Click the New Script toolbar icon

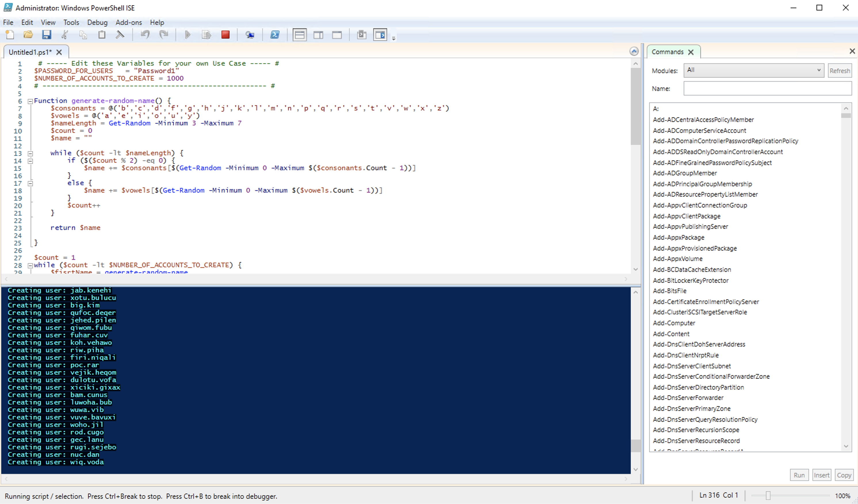(10, 35)
